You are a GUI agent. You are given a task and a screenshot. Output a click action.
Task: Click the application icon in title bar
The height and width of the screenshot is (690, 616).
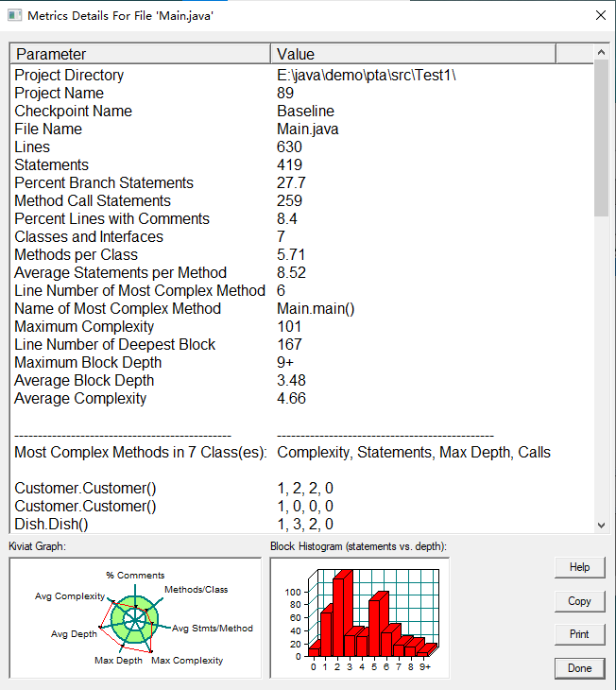click(14, 15)
